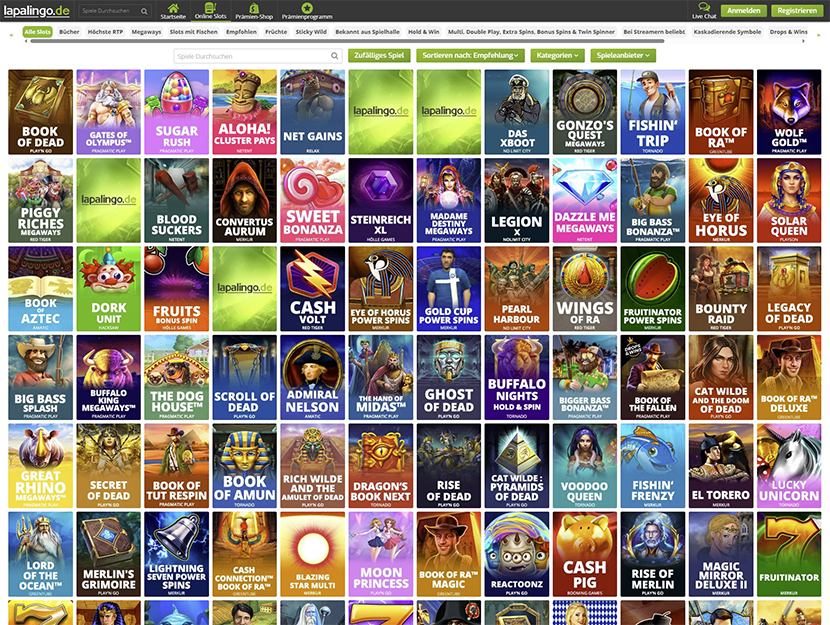Launch a random game with Zufälliges Spiel
Screen dimensions: 830x625
pyautogui.click(x=379, y=55)
